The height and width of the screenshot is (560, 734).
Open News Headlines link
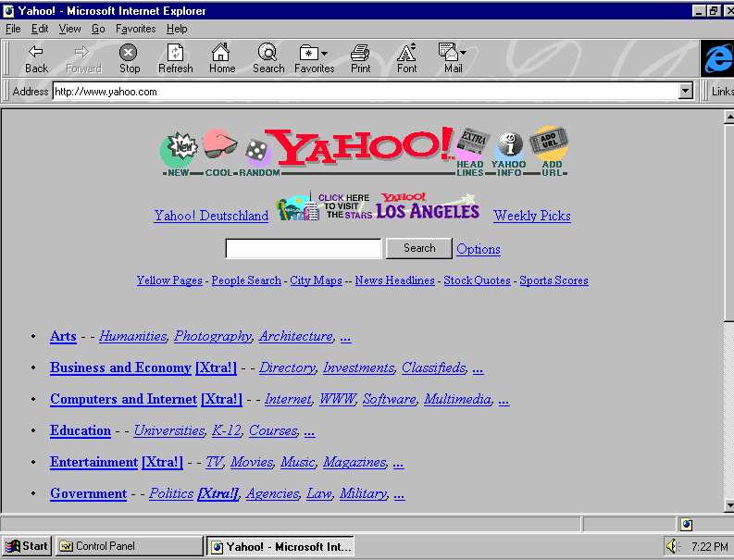[394, 280]
